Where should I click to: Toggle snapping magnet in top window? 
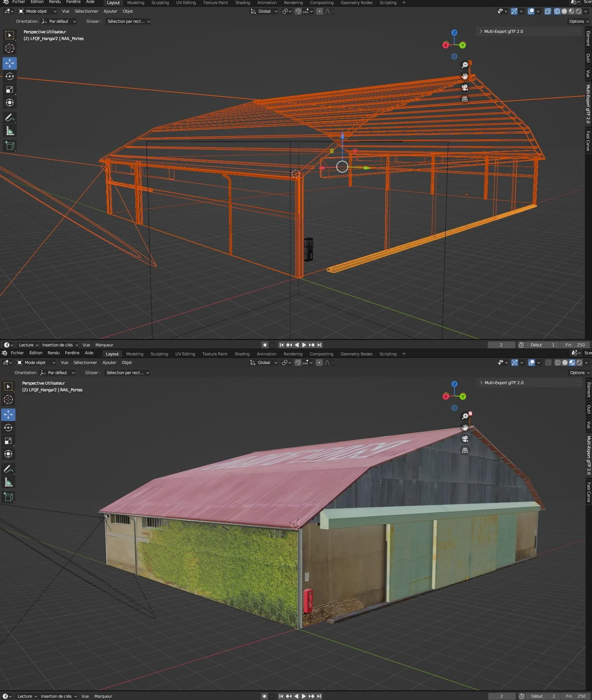coord(298,11)
